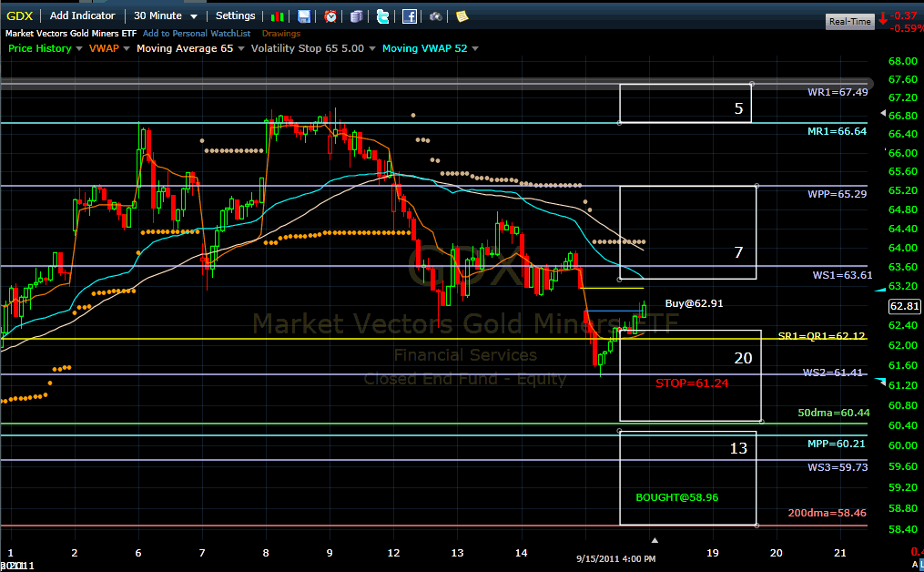Open the Settings menu
Viewport: 924px width, 572px height.
235,15
